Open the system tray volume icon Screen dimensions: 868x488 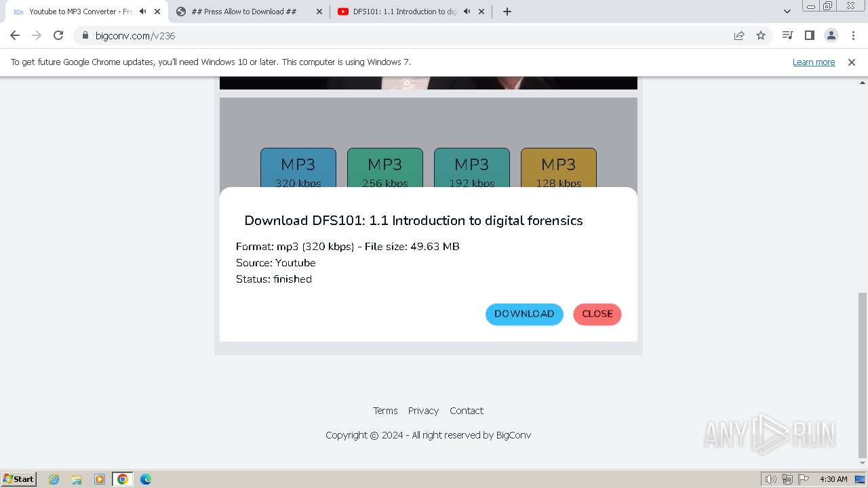770,479
